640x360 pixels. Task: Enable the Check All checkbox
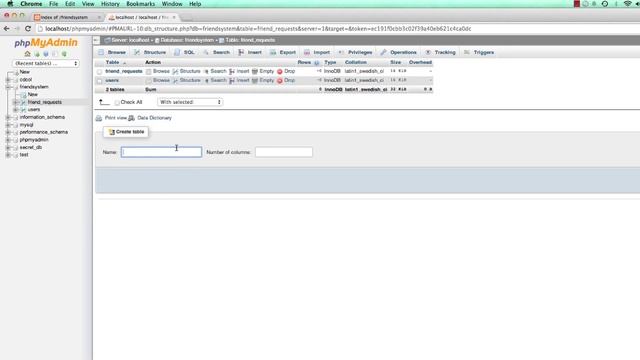coord(117,102)
